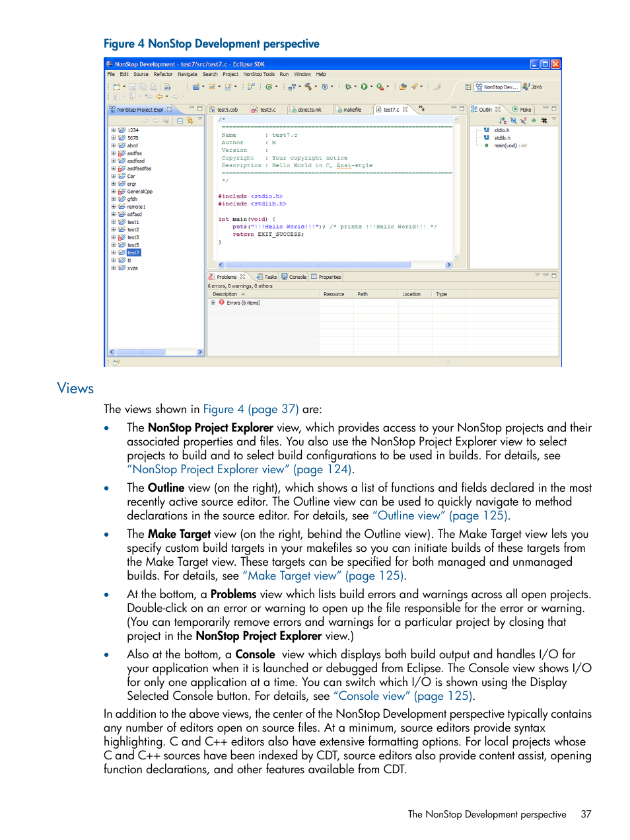Expand the test7 project node

(114, 252)
